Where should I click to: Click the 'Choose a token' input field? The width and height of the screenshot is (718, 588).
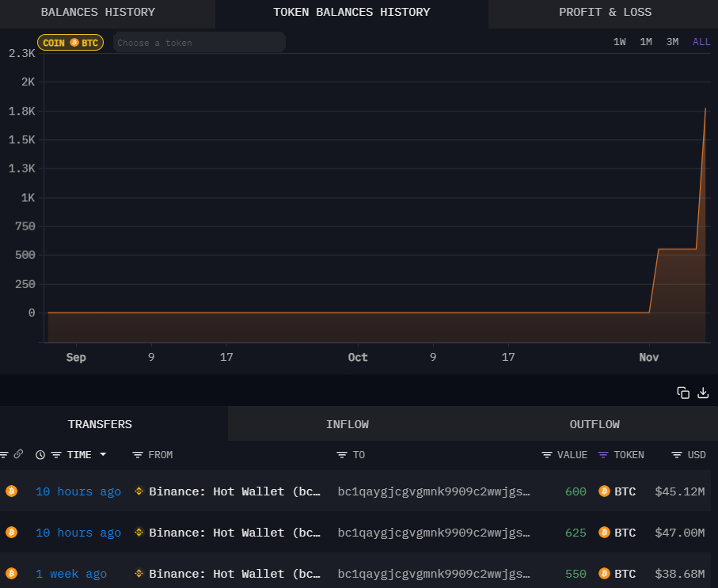[198, 43]
